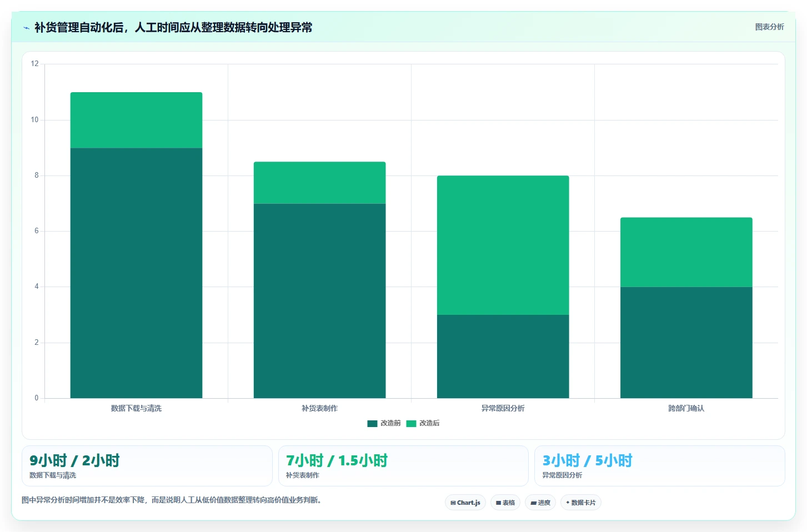Click the y-axis value 8
This screenshot has height=532, width=807.
coord(37,175)
